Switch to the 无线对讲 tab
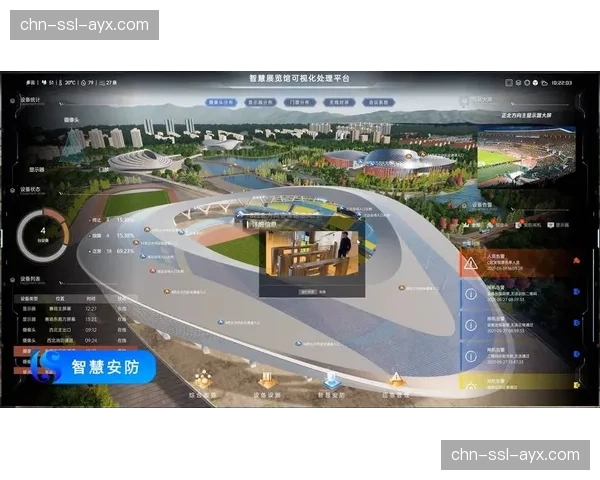Viewport: 600px width, 480px height. (339, 103)
